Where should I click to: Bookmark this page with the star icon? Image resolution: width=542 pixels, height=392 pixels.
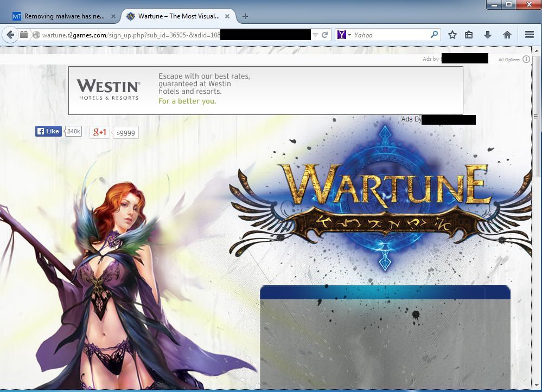tap(452, 35)
